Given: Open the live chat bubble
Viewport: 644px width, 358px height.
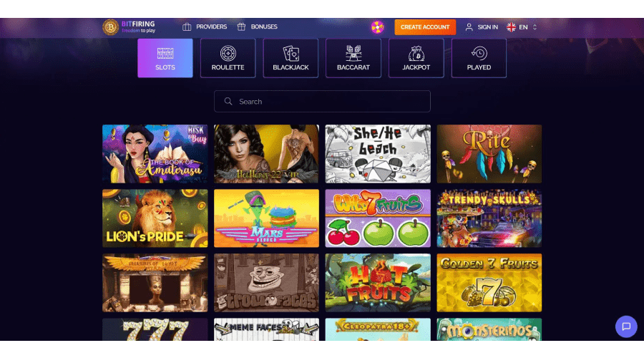Looking at the screenshot, I should point(626,326).
